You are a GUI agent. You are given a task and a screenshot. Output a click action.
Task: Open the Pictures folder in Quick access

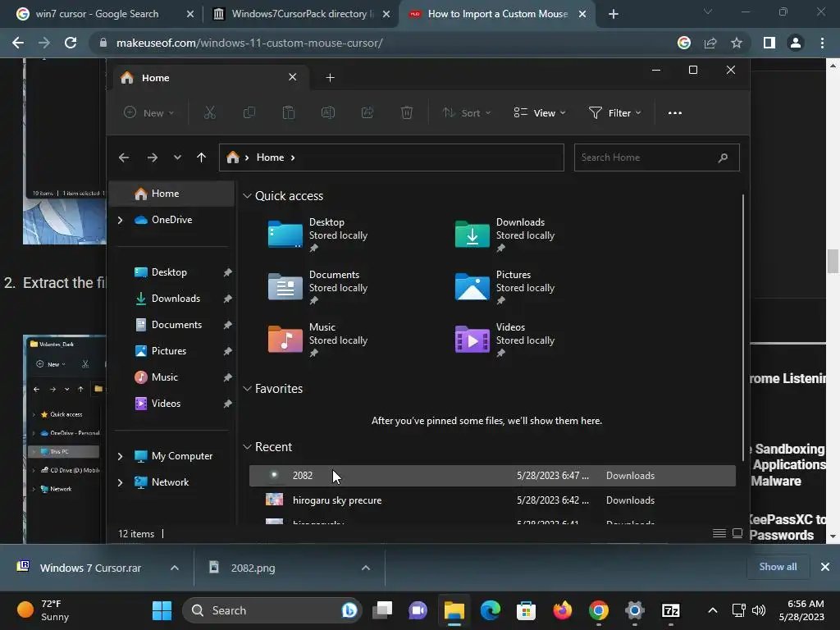tap(504, 287)
